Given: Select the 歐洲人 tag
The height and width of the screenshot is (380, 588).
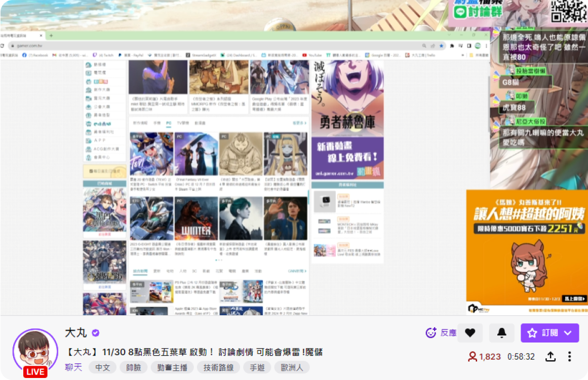Looking at the screenshot, I should 292,368.
